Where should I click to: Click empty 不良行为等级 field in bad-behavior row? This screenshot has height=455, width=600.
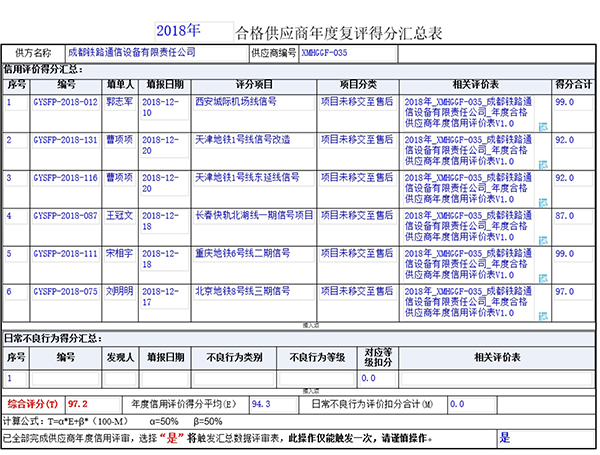(317, 379)
